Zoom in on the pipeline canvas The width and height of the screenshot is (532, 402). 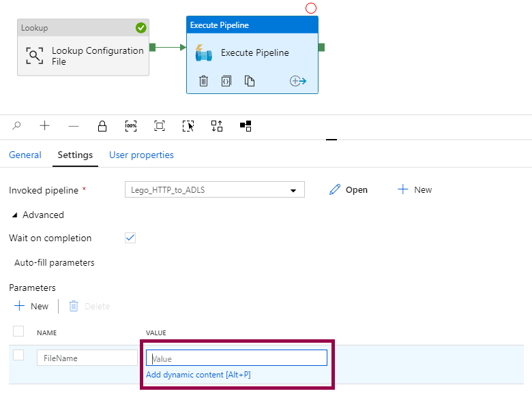click(x=45, y=126)
